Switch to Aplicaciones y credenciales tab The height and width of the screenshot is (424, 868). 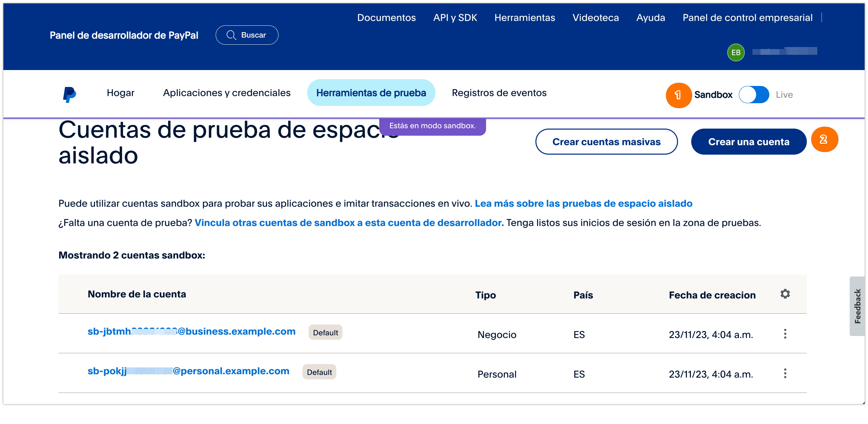point(226,93)
